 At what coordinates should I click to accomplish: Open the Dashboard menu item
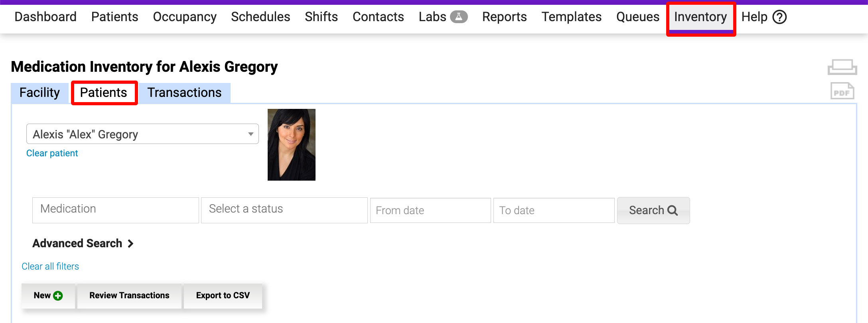pyautogui.click(x=45, y=17)
